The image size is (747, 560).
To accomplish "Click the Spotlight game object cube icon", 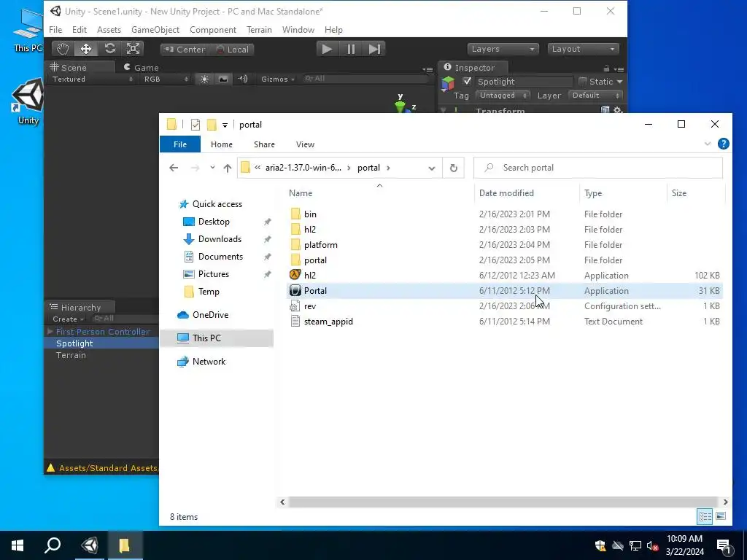I will [x=448, y=84].
